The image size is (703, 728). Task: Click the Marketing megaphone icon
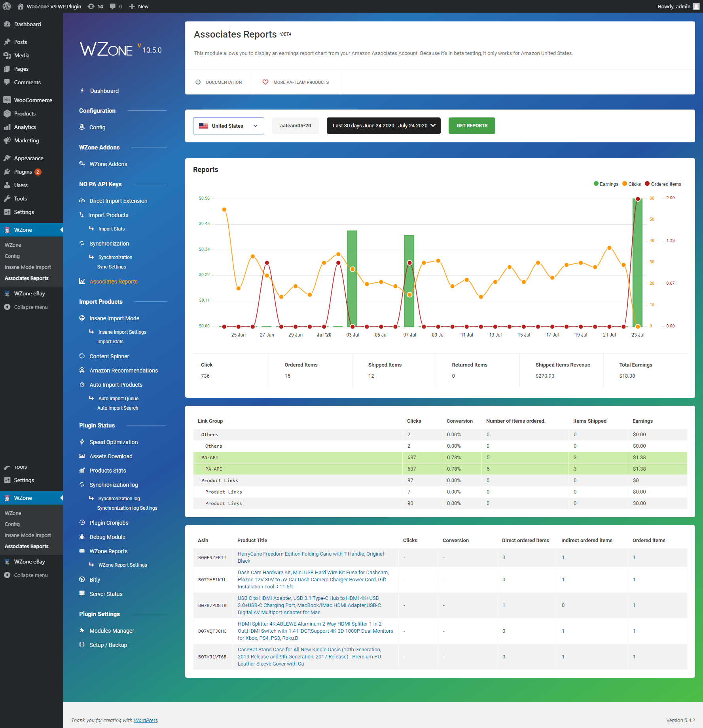point(7,140)
